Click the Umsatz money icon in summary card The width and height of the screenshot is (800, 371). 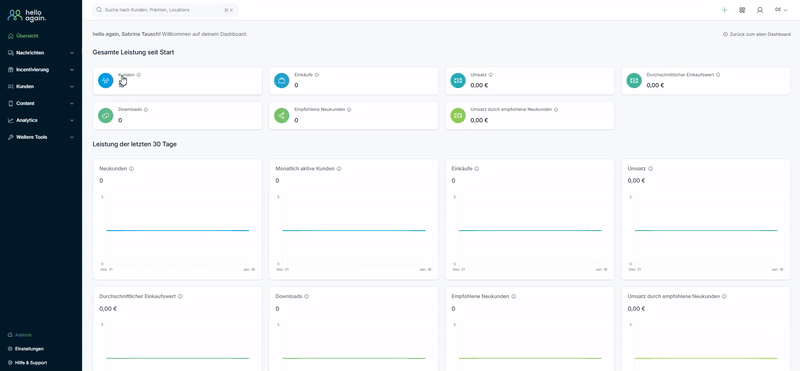point(458,81)
